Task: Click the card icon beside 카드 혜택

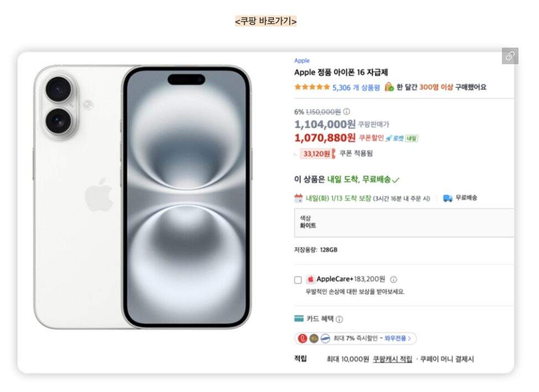Action: 299,319
